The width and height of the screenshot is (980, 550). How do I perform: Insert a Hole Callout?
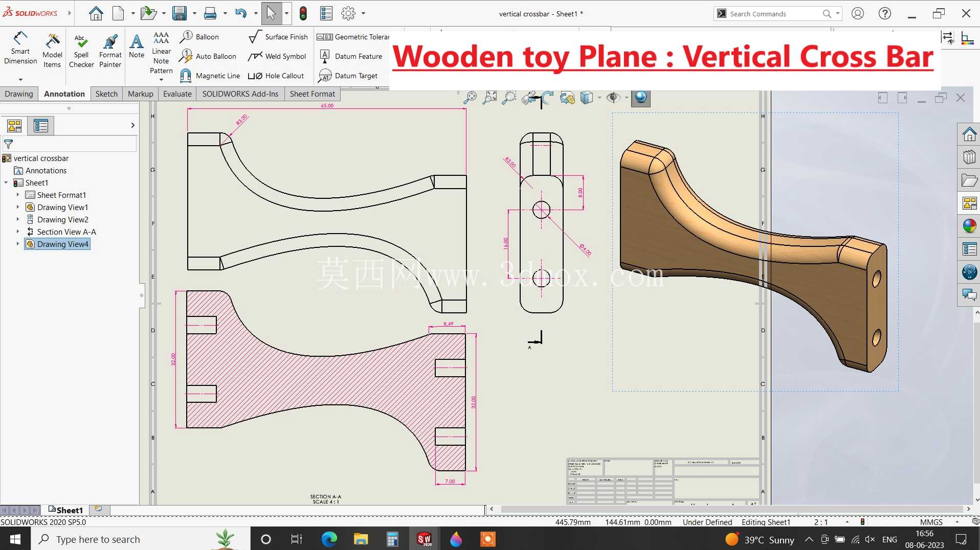coord(276,76)
